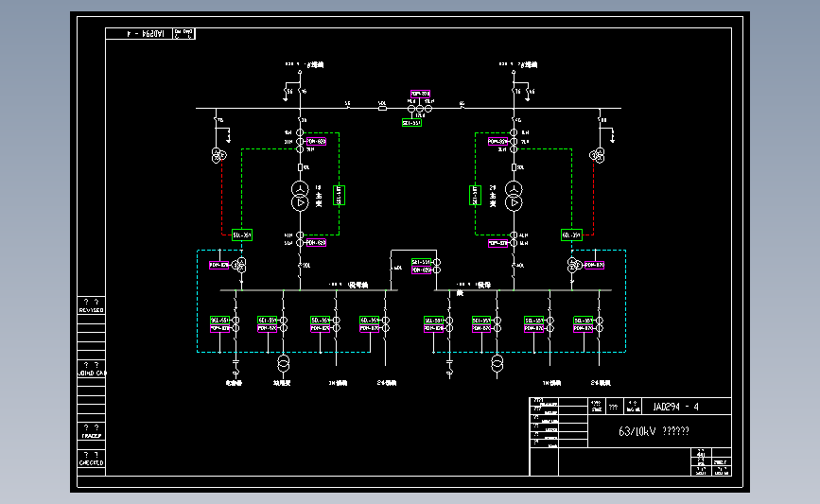Viewport: 820px width, 504px height.
Task: Select the magenta PDM box at the right lower-bus voltage transformer
Action: [x=595, y=265]
